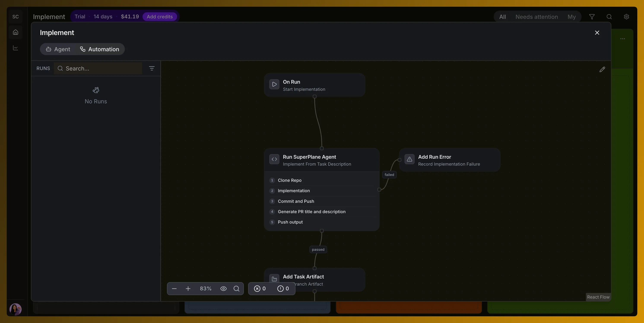644x323 pixels.
Task: Open the settings gear icon
Action: [626, 17]
